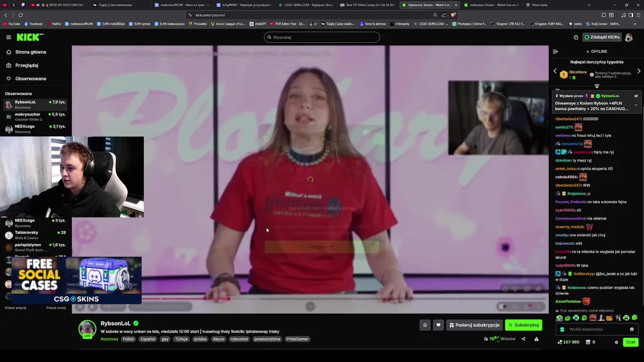Select RybsonLoL in the followed channels list
Viewport: 644px width, 362px height.
coord(35,104)
